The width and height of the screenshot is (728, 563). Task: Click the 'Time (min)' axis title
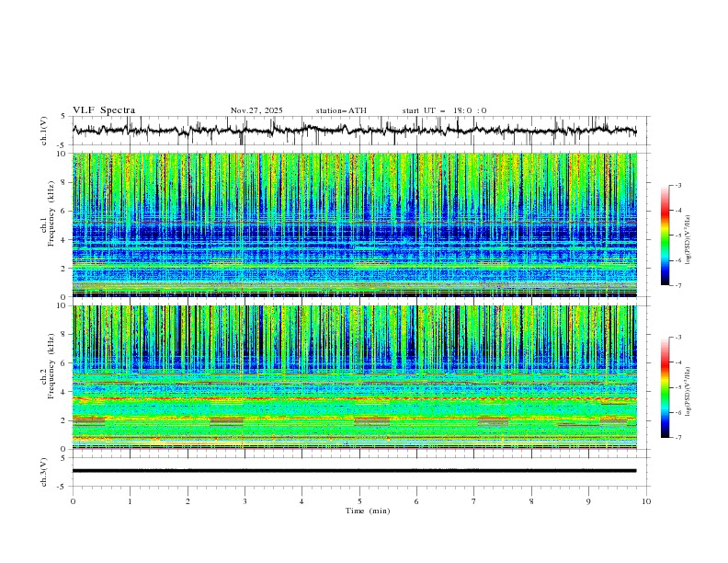[x=368, y=511]
